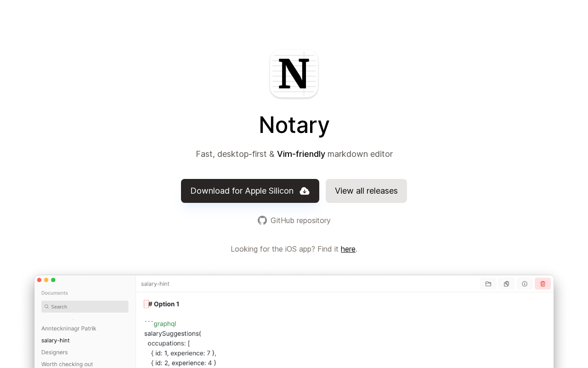Click the yellow minimize window dot
The height and width of the screenshot is (368, 588).
click(x=46, y=280)
